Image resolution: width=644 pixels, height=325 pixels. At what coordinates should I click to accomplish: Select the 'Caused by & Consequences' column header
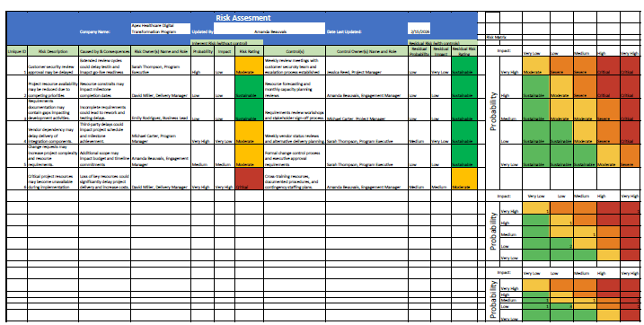tap(104, 51)
